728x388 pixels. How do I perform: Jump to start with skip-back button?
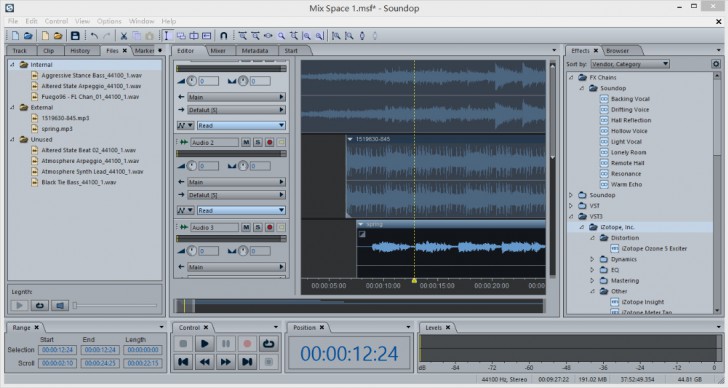tap(183, 362)
